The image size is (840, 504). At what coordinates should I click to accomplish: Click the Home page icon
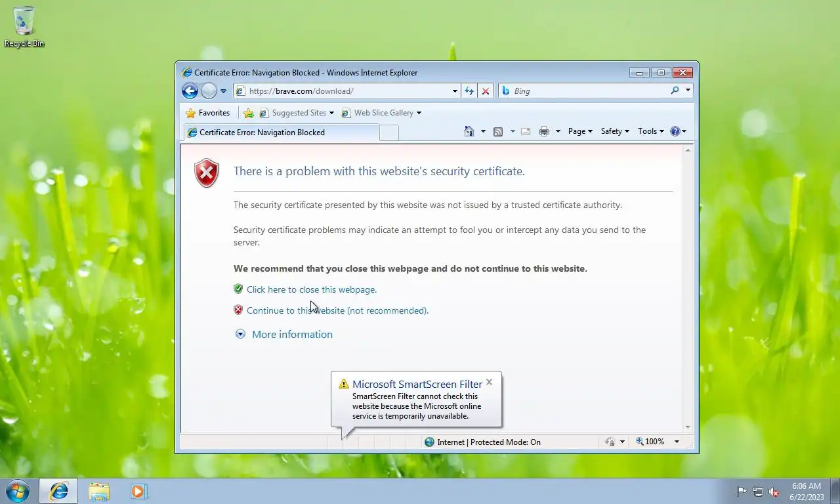(x=469, y=131)
